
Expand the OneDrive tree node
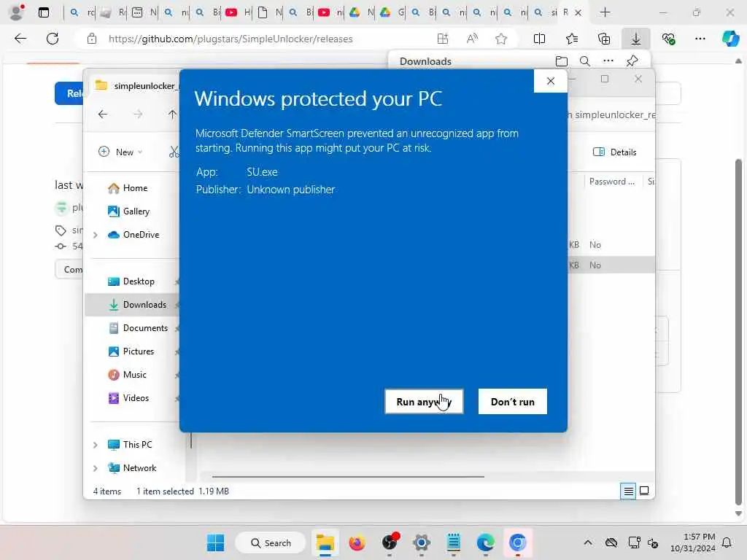(x=96, y=235)
